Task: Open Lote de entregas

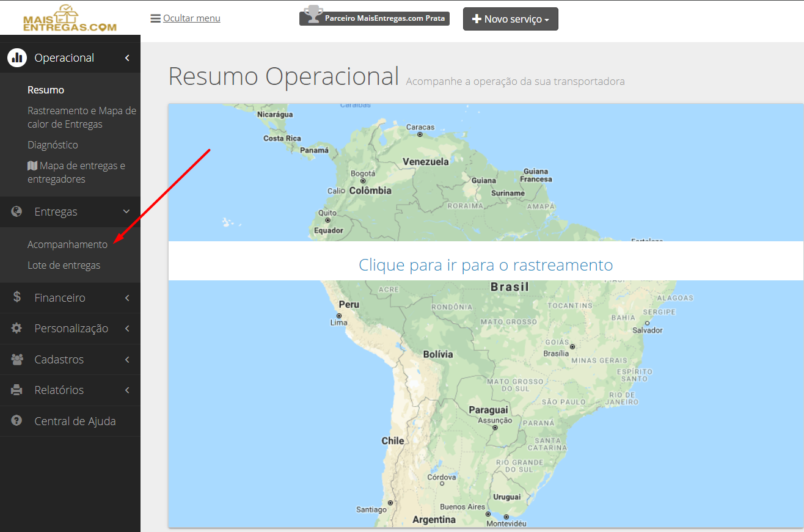Action: coord(64,265)
